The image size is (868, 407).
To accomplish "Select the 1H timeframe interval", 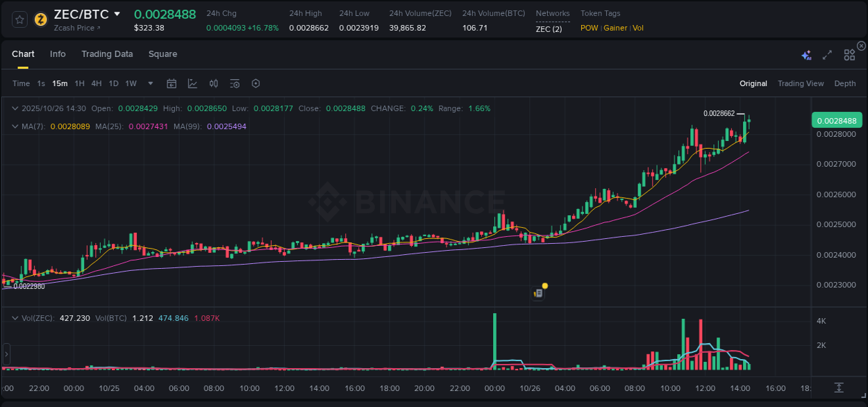I will coord(79,83).
